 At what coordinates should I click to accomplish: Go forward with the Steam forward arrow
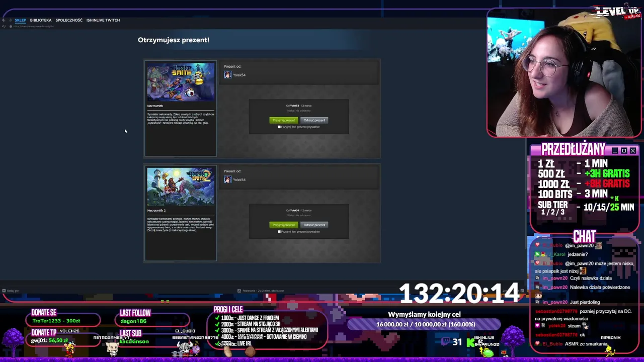pos(10,20)
